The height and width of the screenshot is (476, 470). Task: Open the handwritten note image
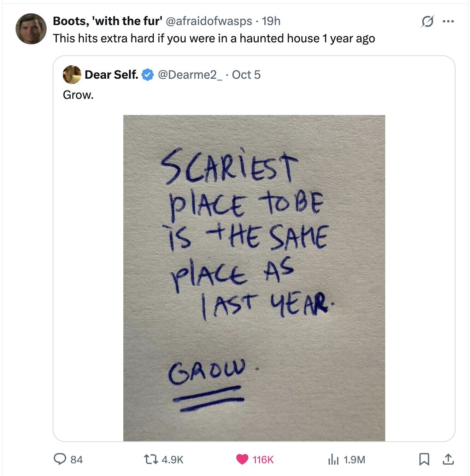point(254,278)
